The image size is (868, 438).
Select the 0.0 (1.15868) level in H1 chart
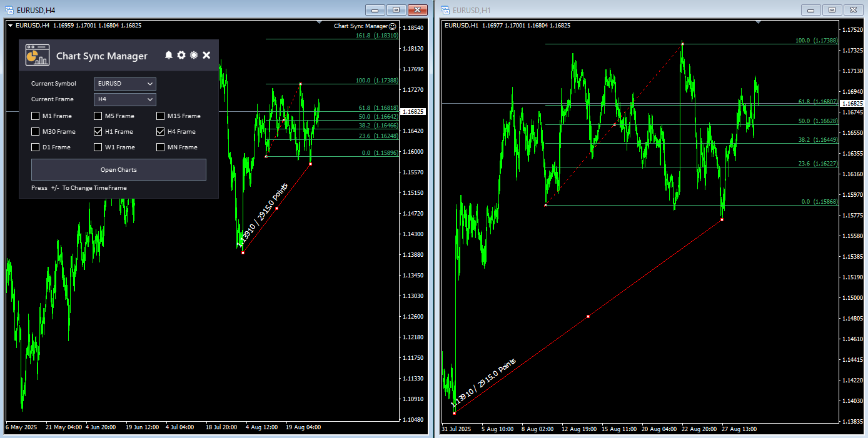[x=820, y=202]
